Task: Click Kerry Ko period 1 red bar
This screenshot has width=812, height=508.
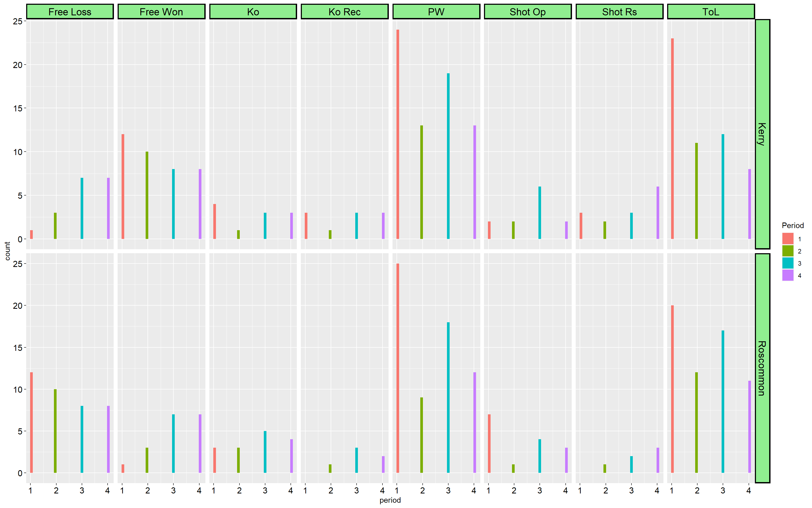Action: [215, 221]
